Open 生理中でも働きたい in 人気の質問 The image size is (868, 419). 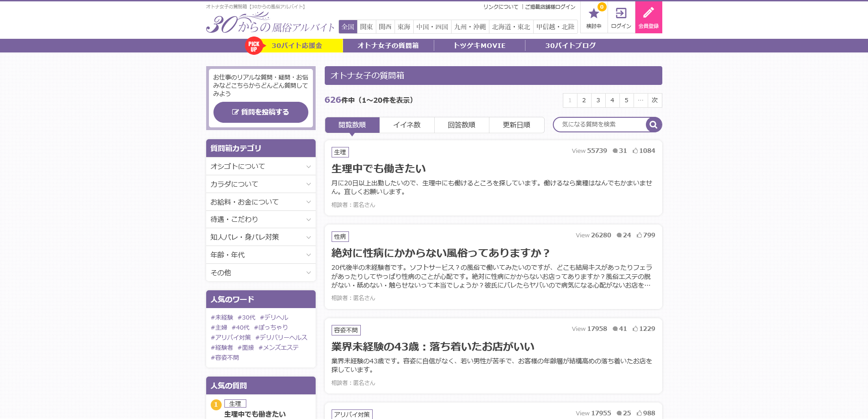[255, 414]
